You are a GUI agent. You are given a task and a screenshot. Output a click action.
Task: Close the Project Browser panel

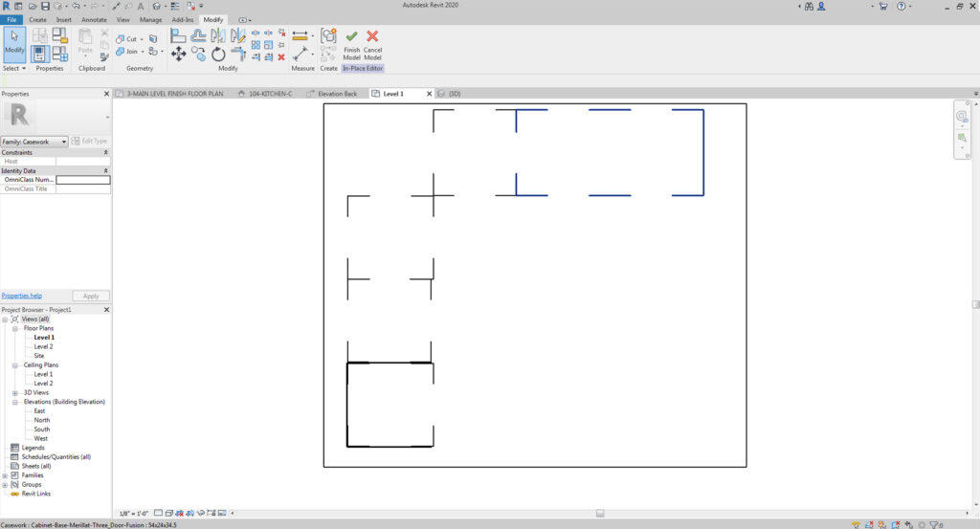tap(106, 310)
